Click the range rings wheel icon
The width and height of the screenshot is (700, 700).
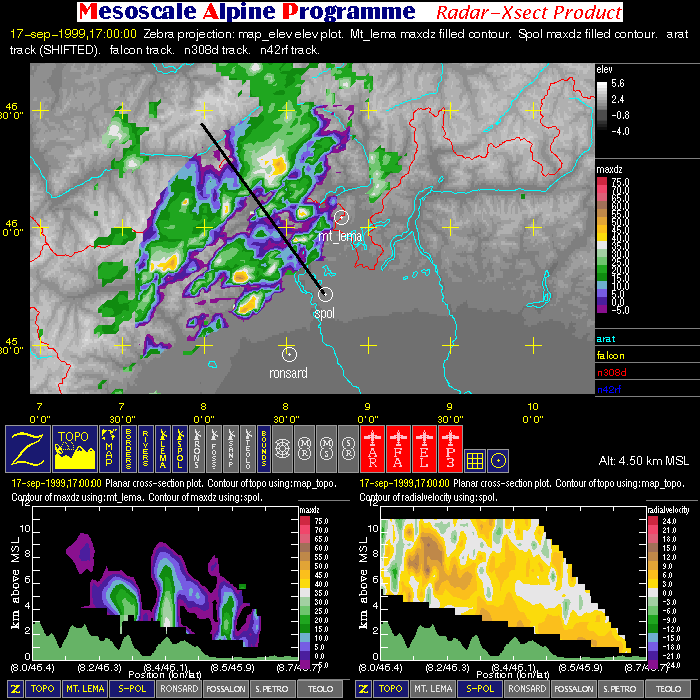(x=282, y=449)
